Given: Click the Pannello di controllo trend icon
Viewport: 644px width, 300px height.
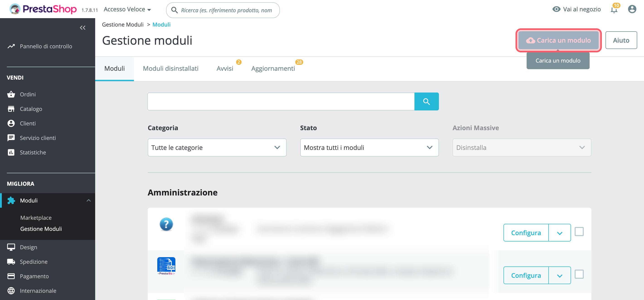Looking at the screenshot, I should pos(11,46).
